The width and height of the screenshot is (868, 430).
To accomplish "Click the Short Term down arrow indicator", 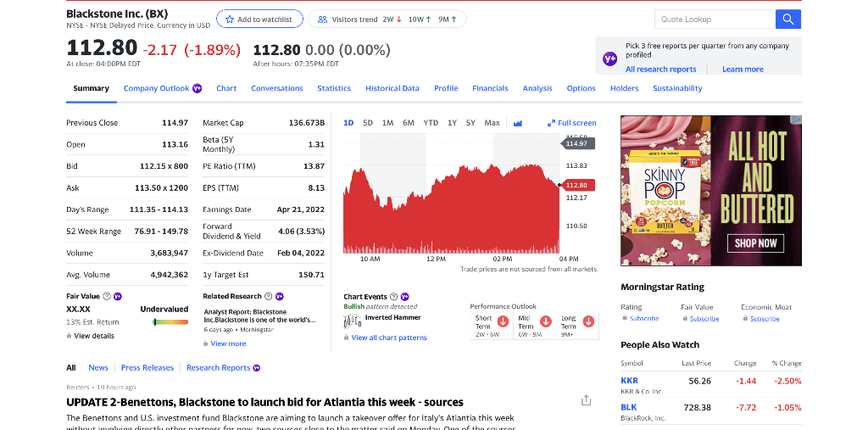I will (x=503, y=321).
